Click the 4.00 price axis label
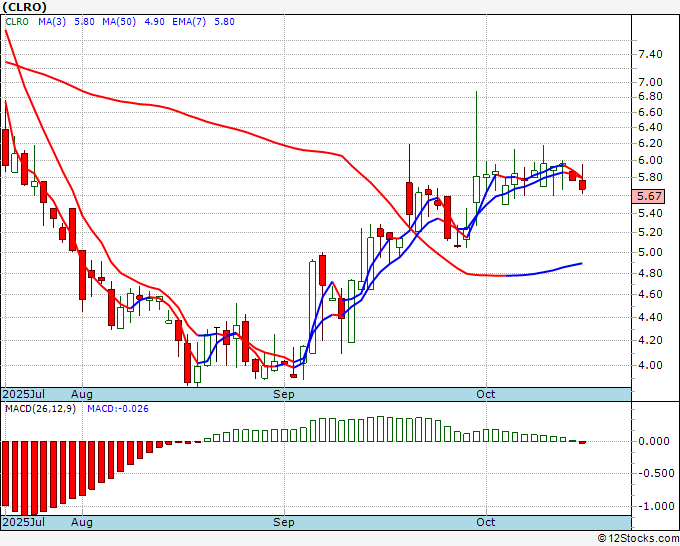 [x=650, y=365]
